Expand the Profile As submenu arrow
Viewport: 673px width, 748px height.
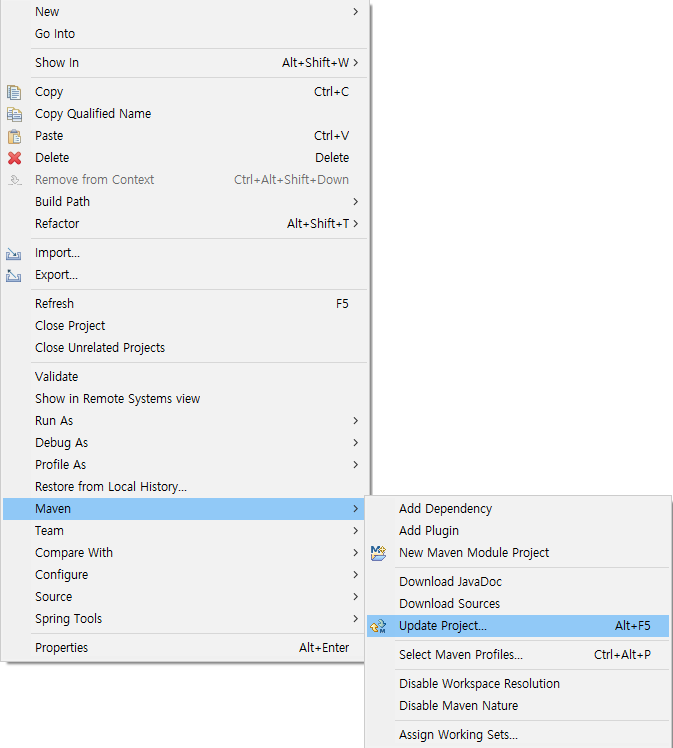355,465
